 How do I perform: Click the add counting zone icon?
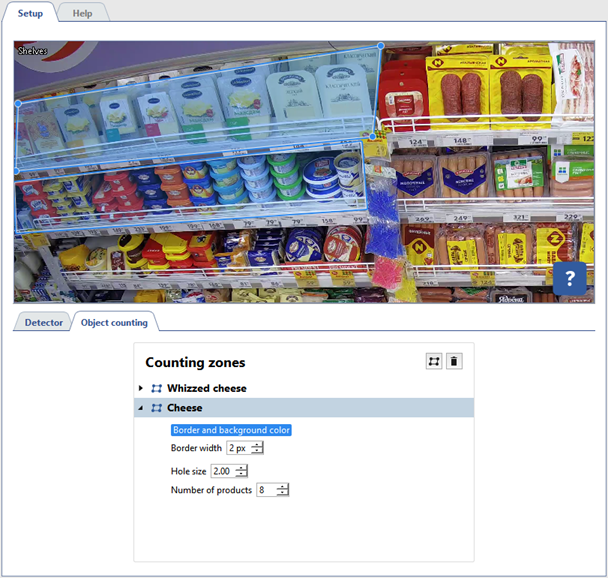coord(434,362)
